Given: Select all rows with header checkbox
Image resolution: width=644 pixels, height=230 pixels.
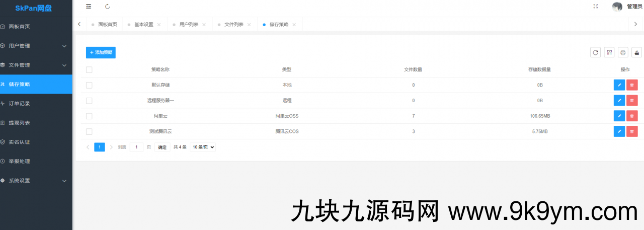Looking at the screenshot, I should (x=89, y=69).
